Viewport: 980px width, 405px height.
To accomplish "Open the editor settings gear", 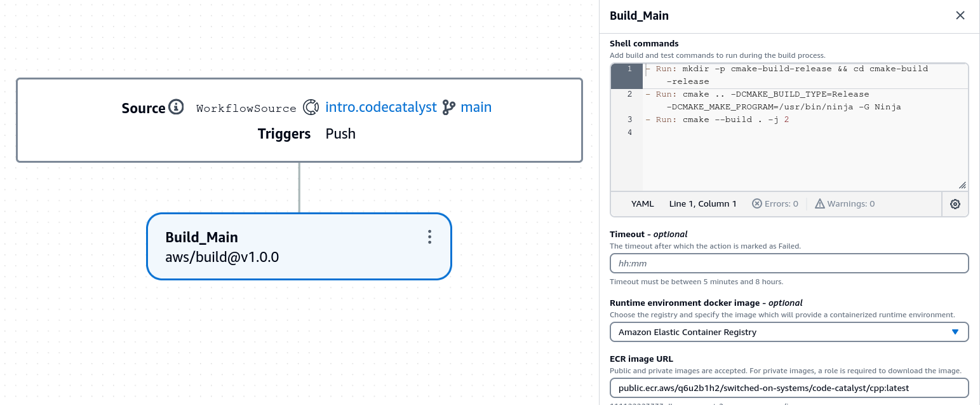I will point(955,204).
